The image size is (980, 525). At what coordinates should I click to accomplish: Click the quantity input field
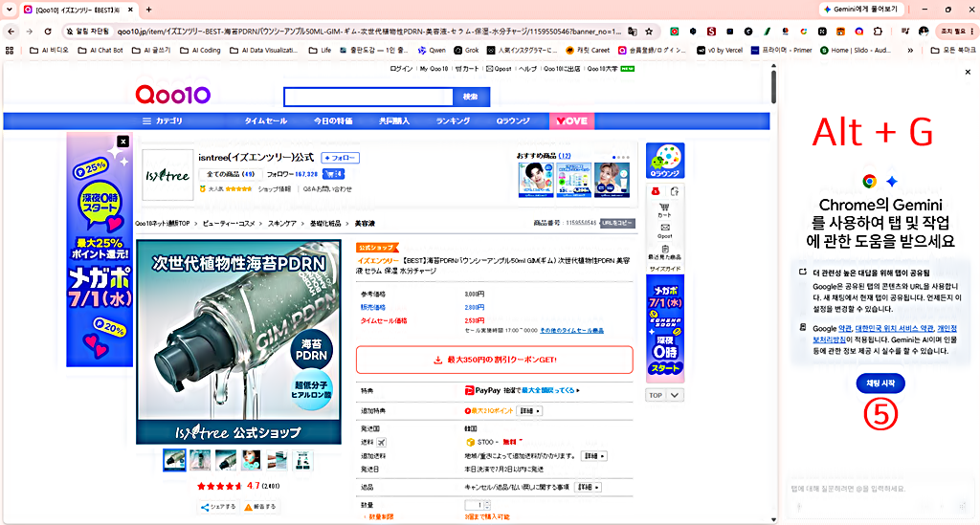pos(475,505)
